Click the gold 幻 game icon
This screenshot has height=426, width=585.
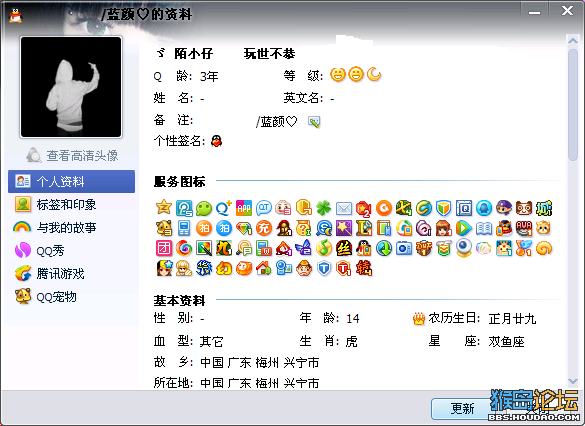point(224,268)
